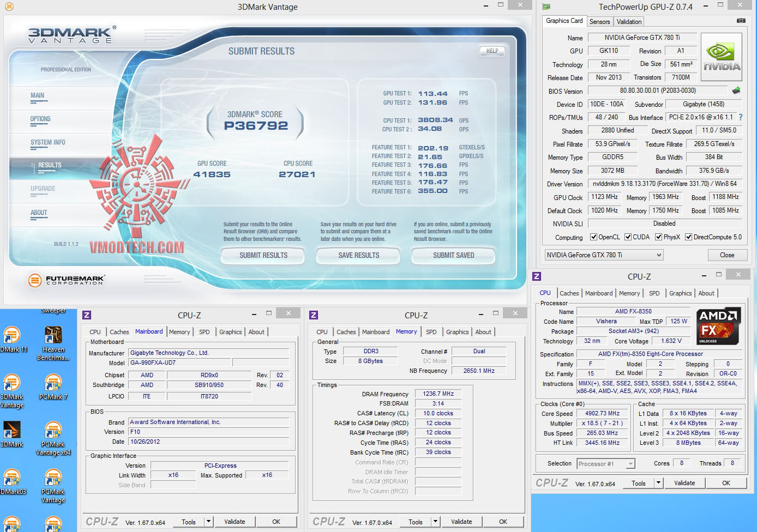Open the About section in 3DMark Vantage
Image resolution: width=757 pixels, height=532 pixels.
point(39,213)
